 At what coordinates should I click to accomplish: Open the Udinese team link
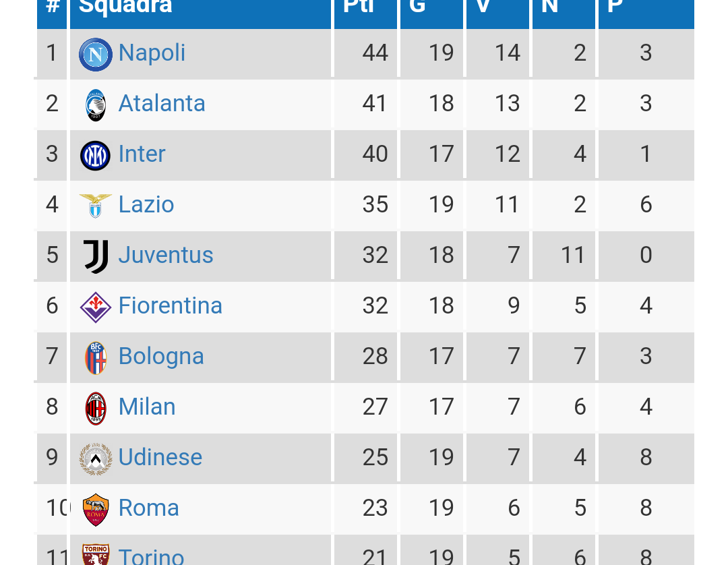pyautogui.click(x=160, y=458)
